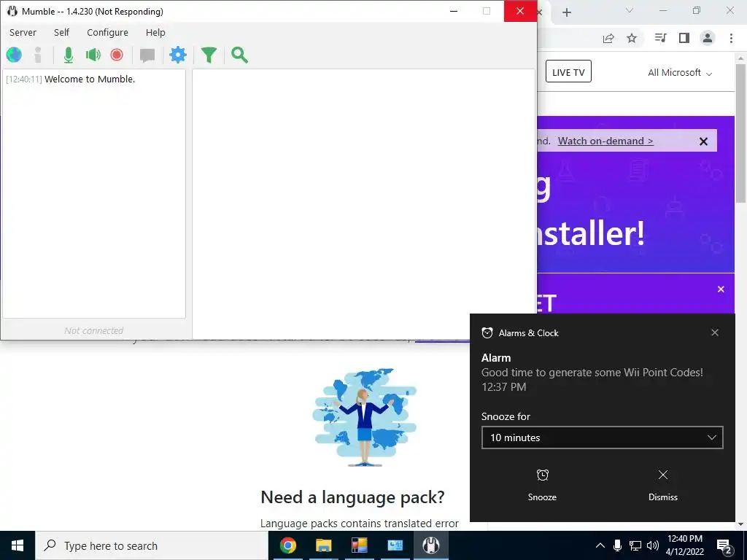Click the world map woman illustration
Screen dimensions: 747x560
tap(365, 416)
